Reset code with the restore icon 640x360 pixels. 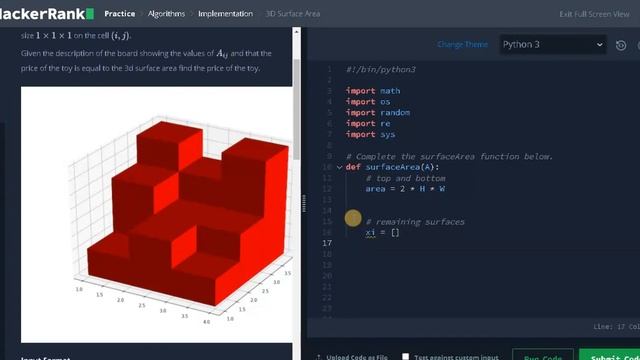621,45
